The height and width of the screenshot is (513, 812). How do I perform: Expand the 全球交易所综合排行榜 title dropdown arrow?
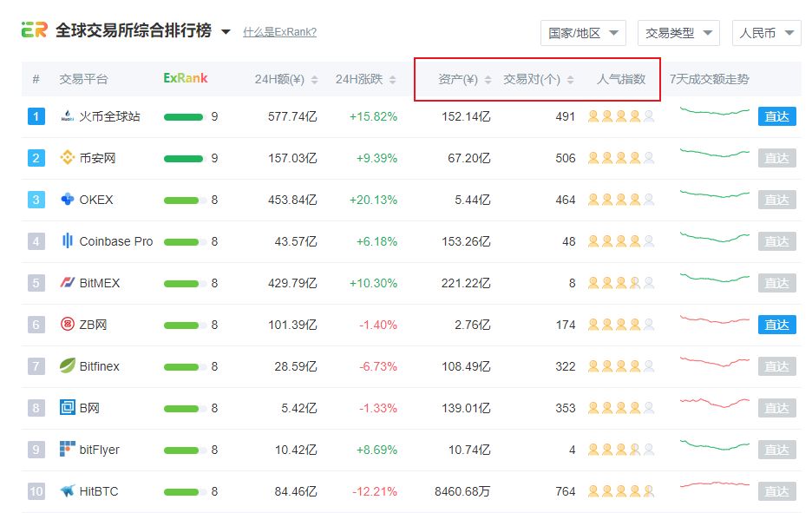pos(226,31)
